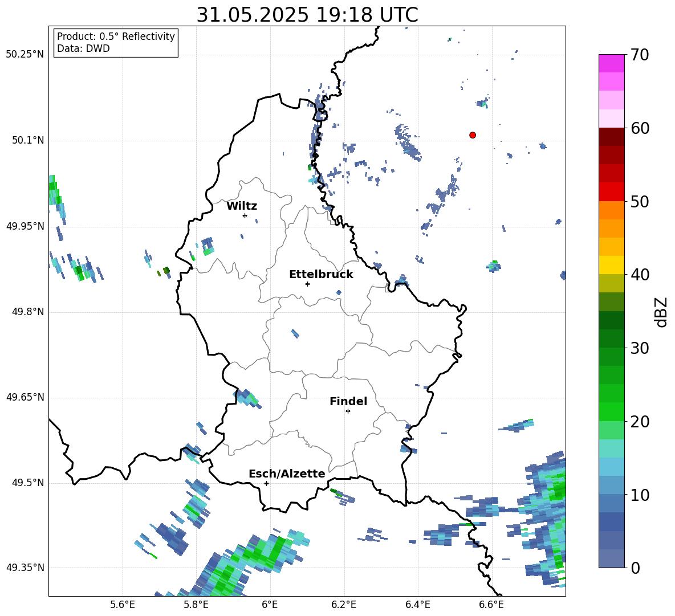The image size is (675, 616).
Task: Click the 6.2°E longitude label
Action: (x=344, y=605)
